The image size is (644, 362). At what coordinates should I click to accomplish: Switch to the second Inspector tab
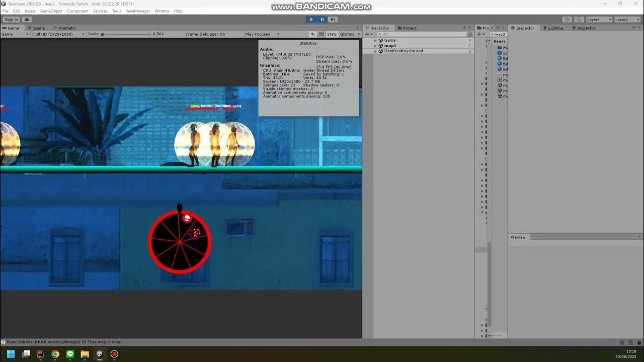click(x=584, y=28)
